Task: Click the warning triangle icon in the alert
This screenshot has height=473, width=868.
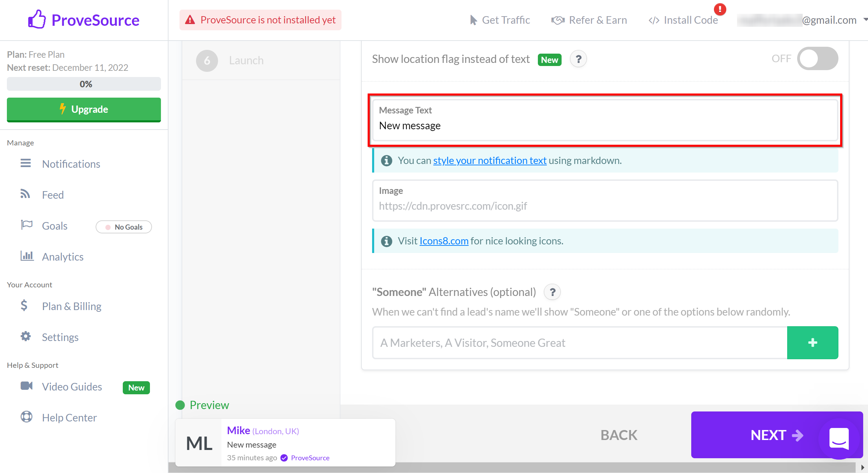Action: [x=190, y=20]
